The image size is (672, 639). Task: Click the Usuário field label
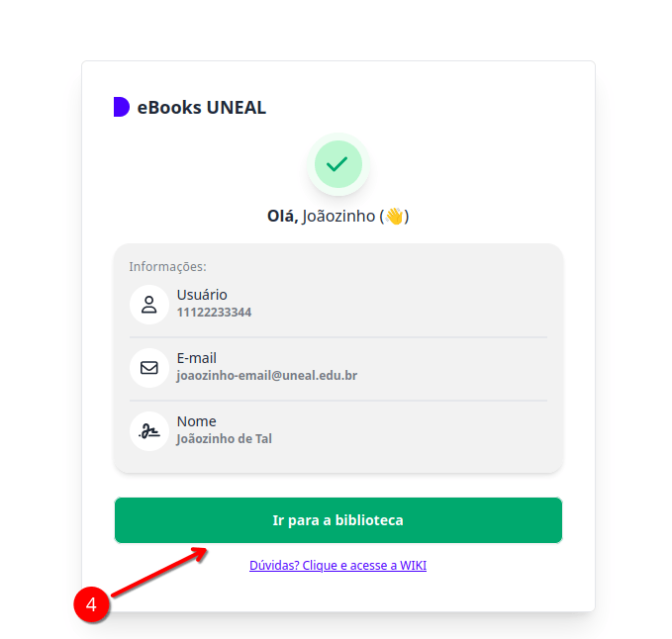[202, 295]
